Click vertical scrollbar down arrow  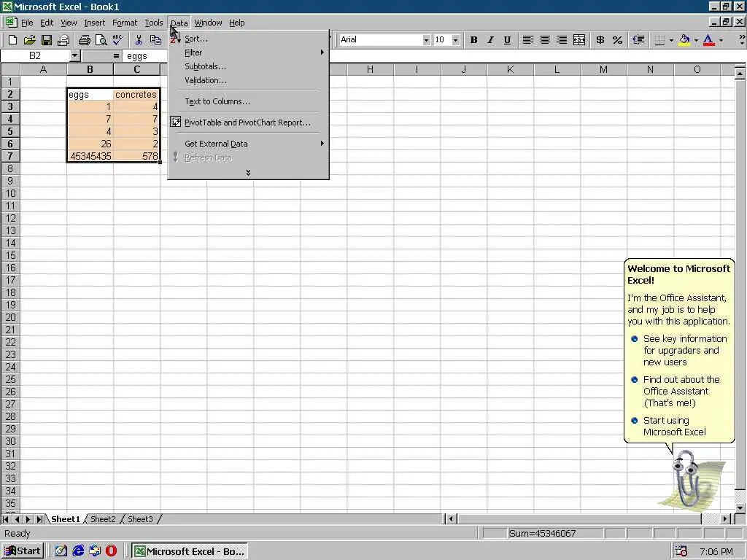(x=740, y=508)
